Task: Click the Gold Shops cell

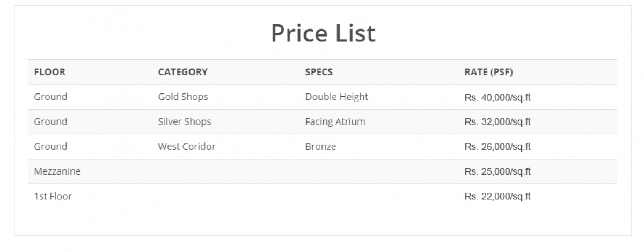Action: tap(183, 97)
